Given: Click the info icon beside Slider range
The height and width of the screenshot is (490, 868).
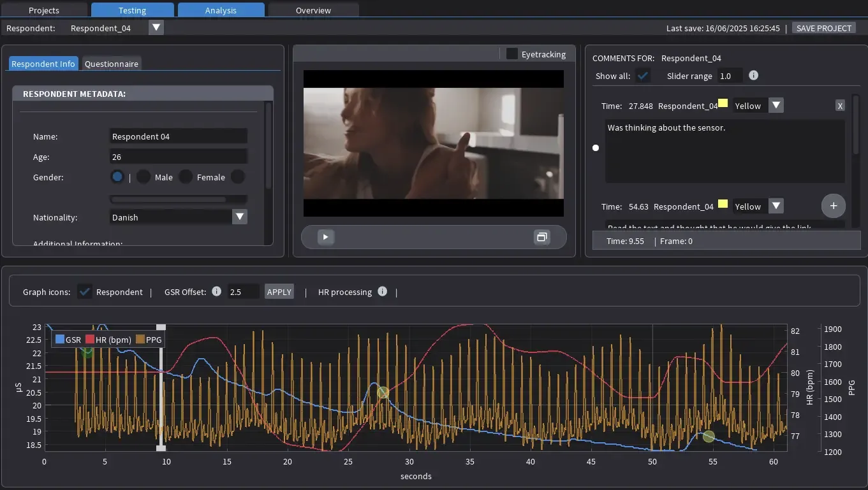Looking at the screenshot, I should click(753, 75).
